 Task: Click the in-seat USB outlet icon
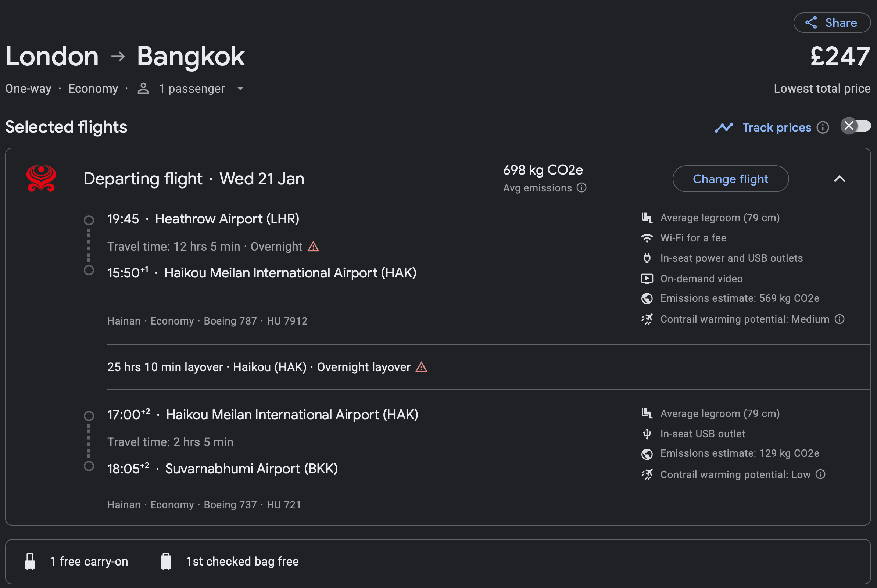pyautogui.click(x=647, y=434)
